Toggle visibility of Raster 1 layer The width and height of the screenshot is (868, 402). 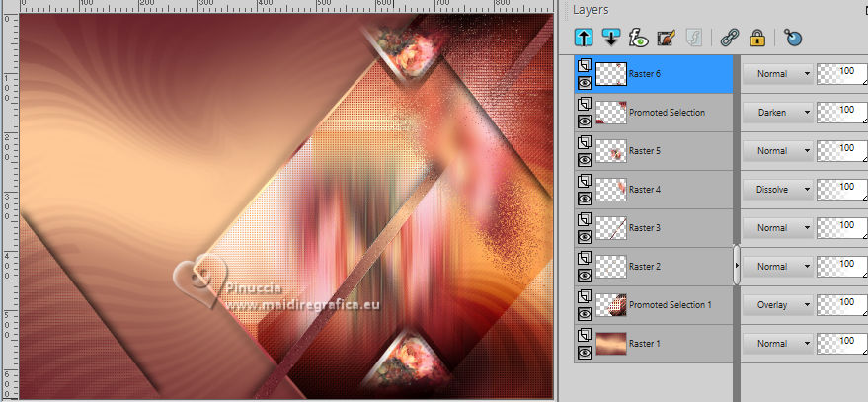[585, 353]
